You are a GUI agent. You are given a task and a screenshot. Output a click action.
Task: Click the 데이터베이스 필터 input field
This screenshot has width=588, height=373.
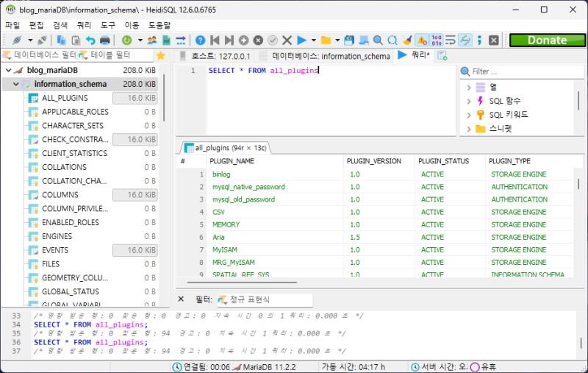click(x=40, y=55)
